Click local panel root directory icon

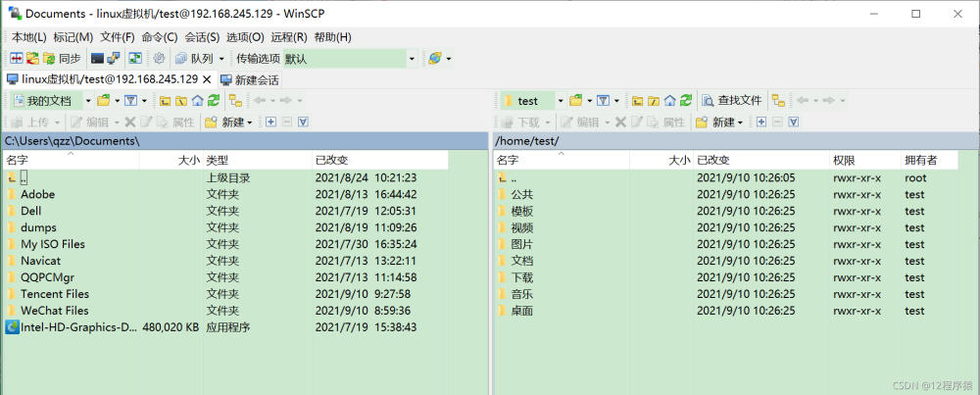181,101
